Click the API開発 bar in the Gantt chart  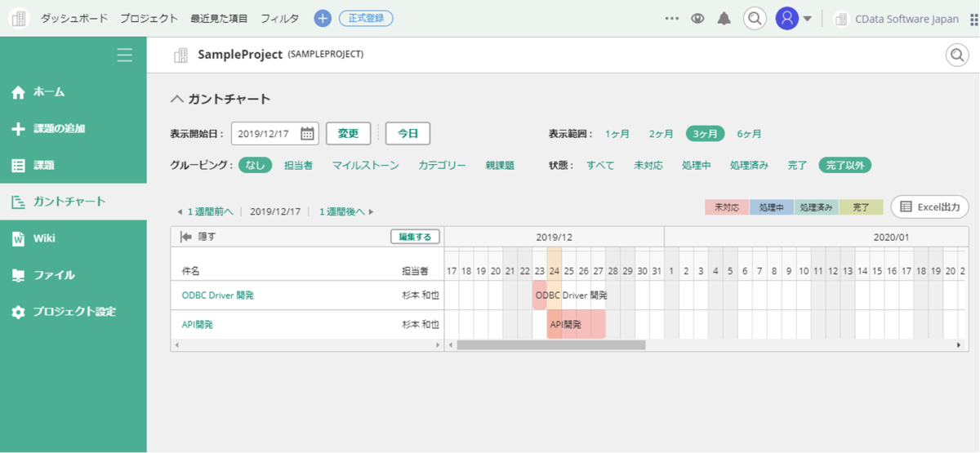(x=576, y=324)
